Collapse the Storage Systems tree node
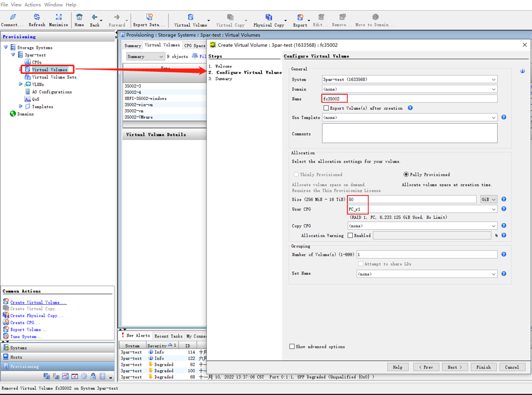 (x=6, y=47)
